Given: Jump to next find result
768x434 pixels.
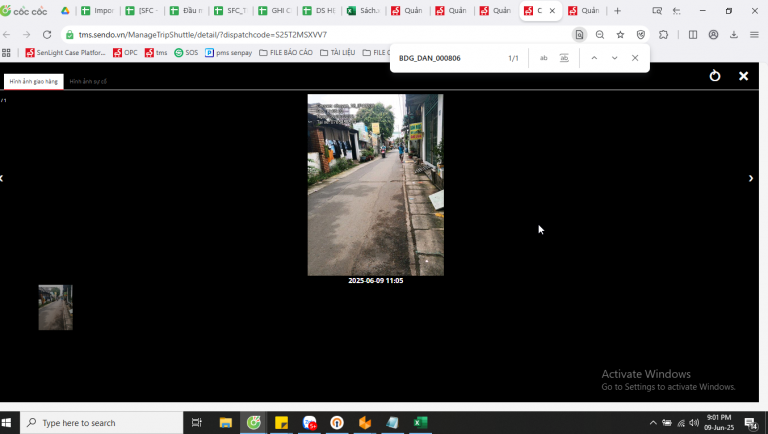Looking at the screenshot, I should [615, 58].
